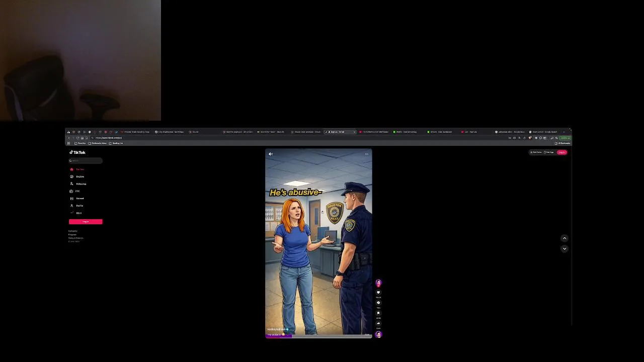
Task: Open the Favorites bookmark folder
Action: click(80, 143)
